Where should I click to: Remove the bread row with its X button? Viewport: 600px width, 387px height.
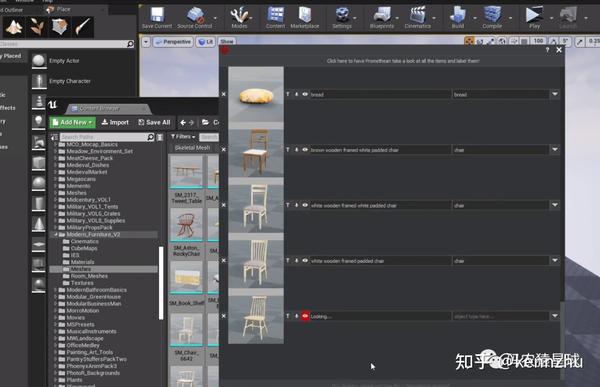[x=224, y=94]
